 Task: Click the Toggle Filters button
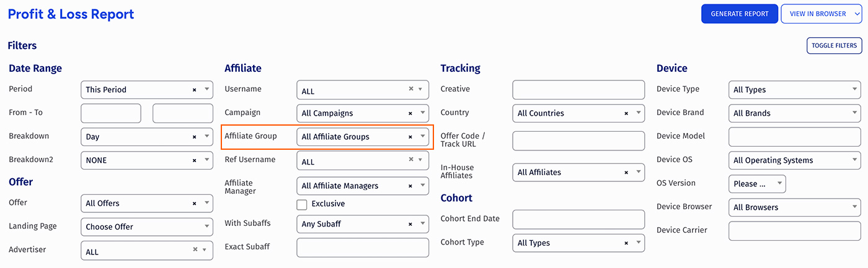834,45
